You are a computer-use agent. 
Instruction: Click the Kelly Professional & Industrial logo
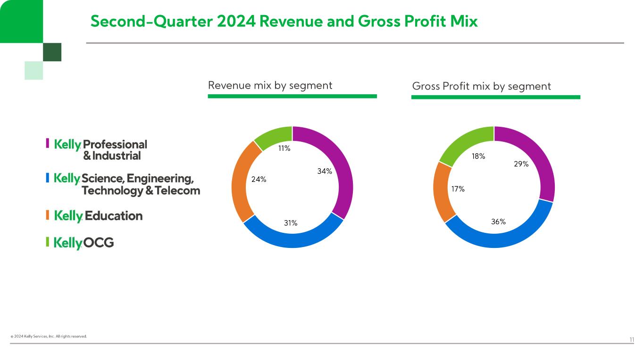(101, 149)
